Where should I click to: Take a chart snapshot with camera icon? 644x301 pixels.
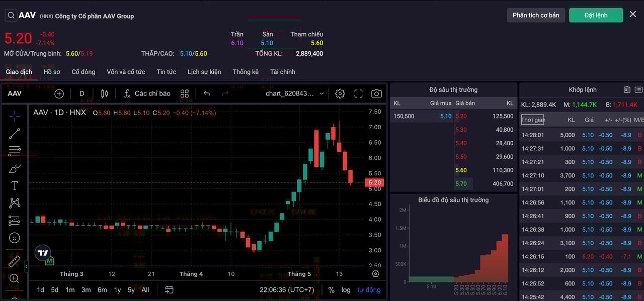[376, 93]
